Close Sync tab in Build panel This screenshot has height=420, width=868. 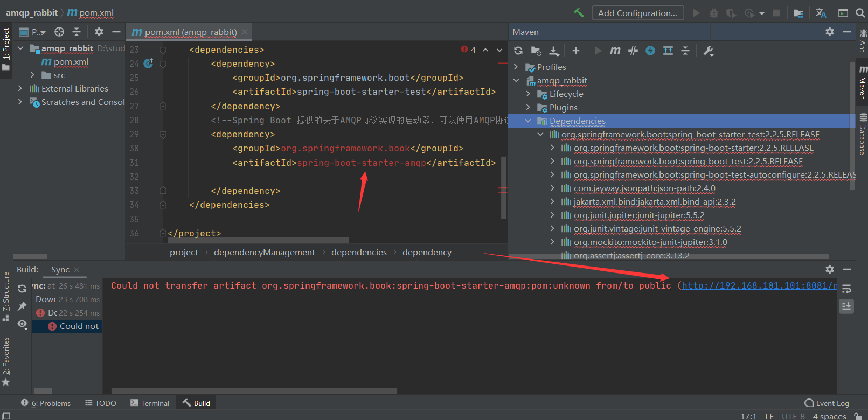tap(77, 269)
